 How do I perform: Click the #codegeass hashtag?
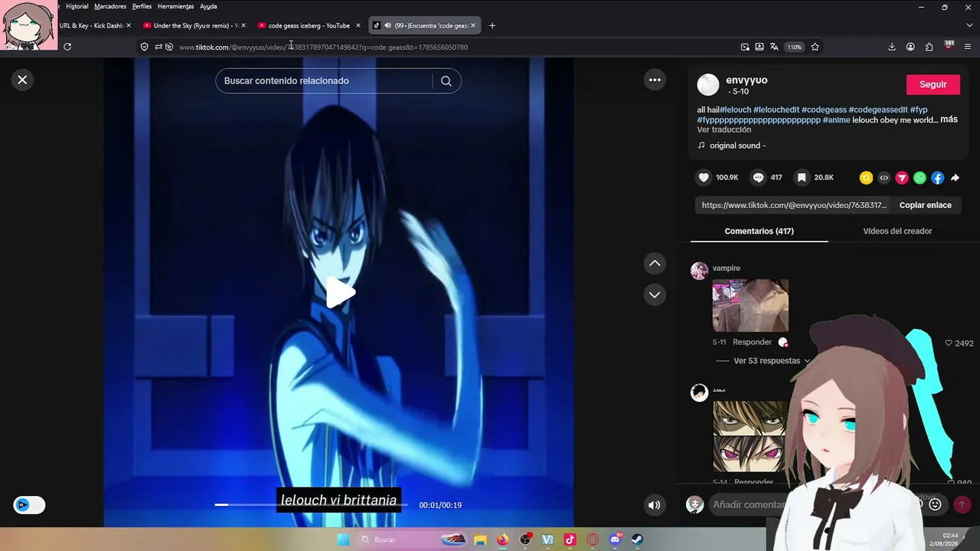(824, 109)
